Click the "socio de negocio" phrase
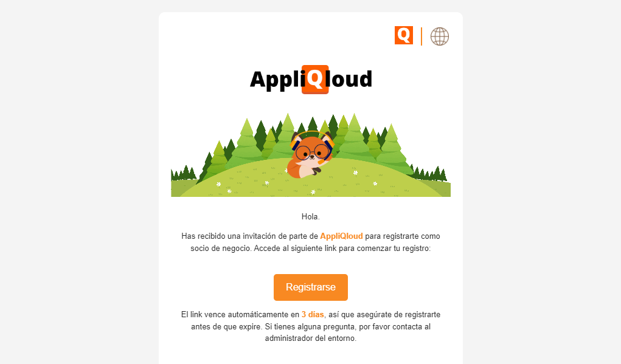 coord(221,249)
